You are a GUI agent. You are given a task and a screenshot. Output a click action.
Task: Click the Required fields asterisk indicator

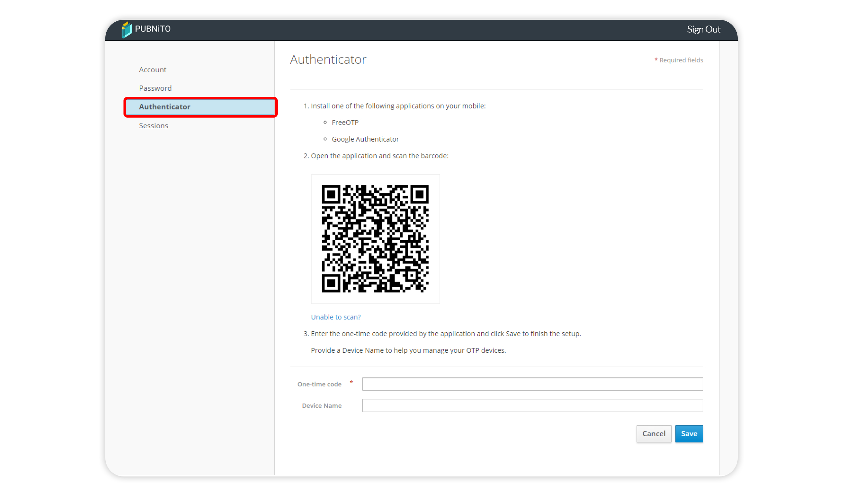(656, 59)
